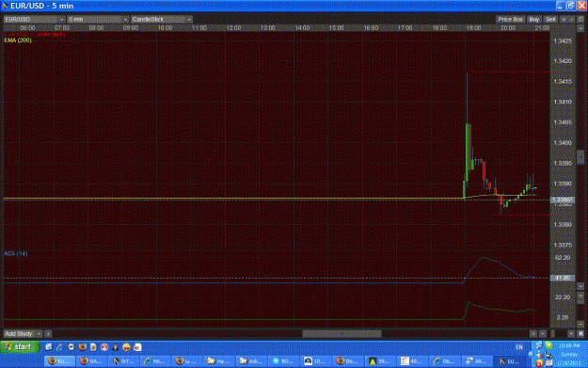Image resolution: width=588 pixels, height=368 pixels.
Task: Switch to the 39... taskbar item
Action: (380, 361)
